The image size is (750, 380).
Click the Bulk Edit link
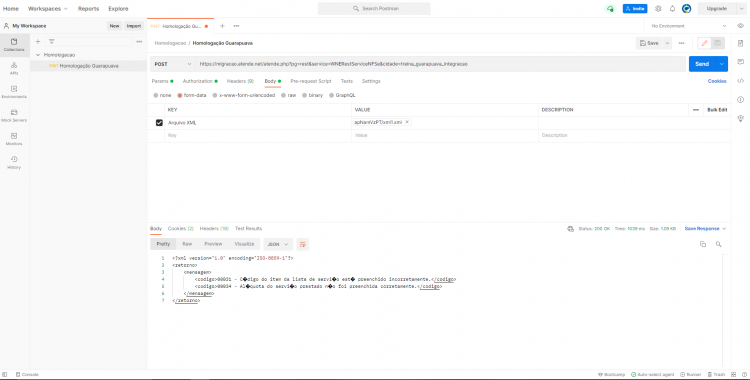pyautogui.click(x=717, y=110)
